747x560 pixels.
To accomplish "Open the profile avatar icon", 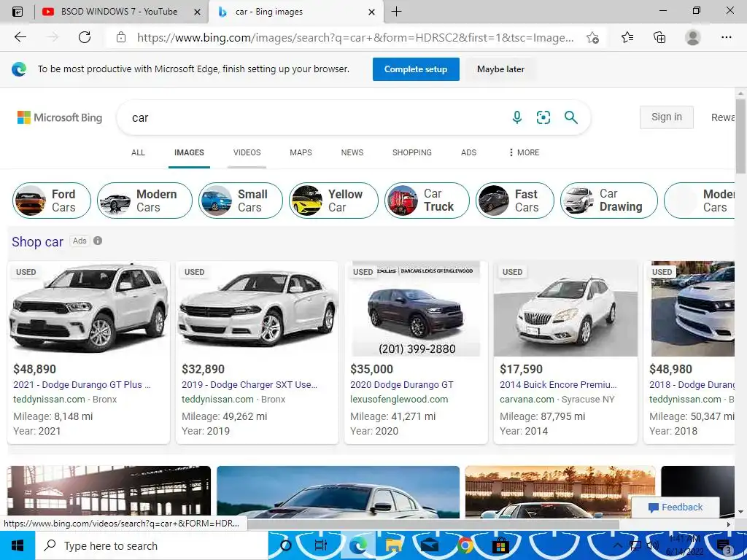I will click(693, 37).
